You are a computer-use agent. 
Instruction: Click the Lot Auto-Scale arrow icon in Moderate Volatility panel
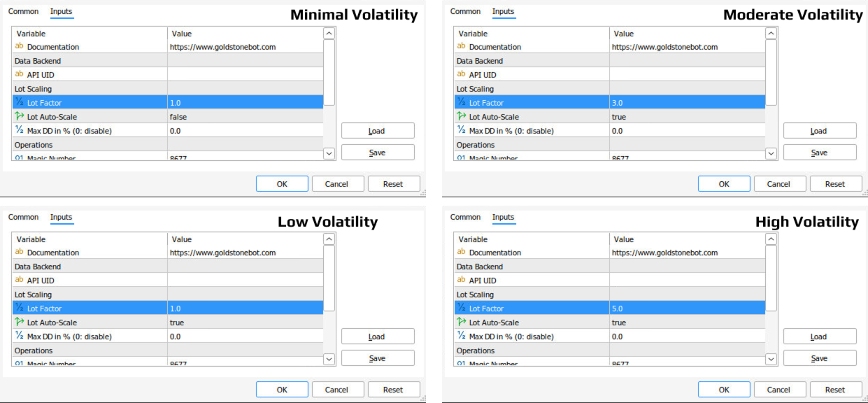pyautogui.click(x=461, y=117)
